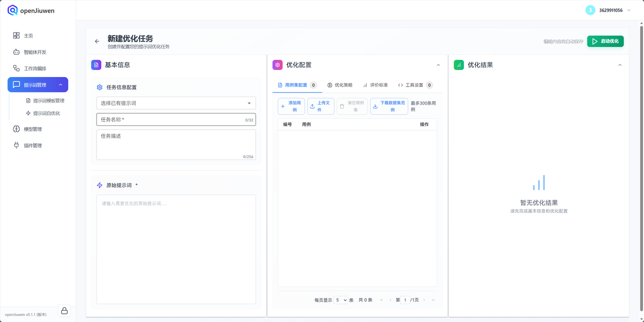Switch to the 评价标准 tab
Screen dimensions: 644x322
pyautogui.click(x=375, y=85)
